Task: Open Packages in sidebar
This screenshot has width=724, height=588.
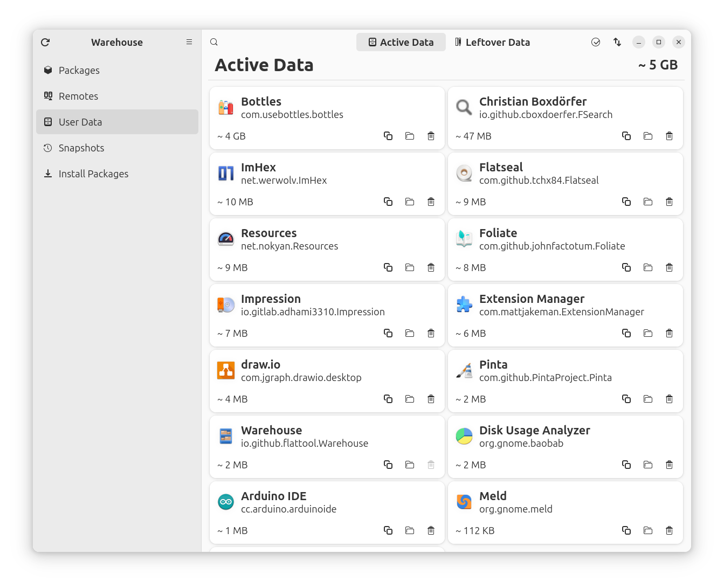Action: (117, 70)
